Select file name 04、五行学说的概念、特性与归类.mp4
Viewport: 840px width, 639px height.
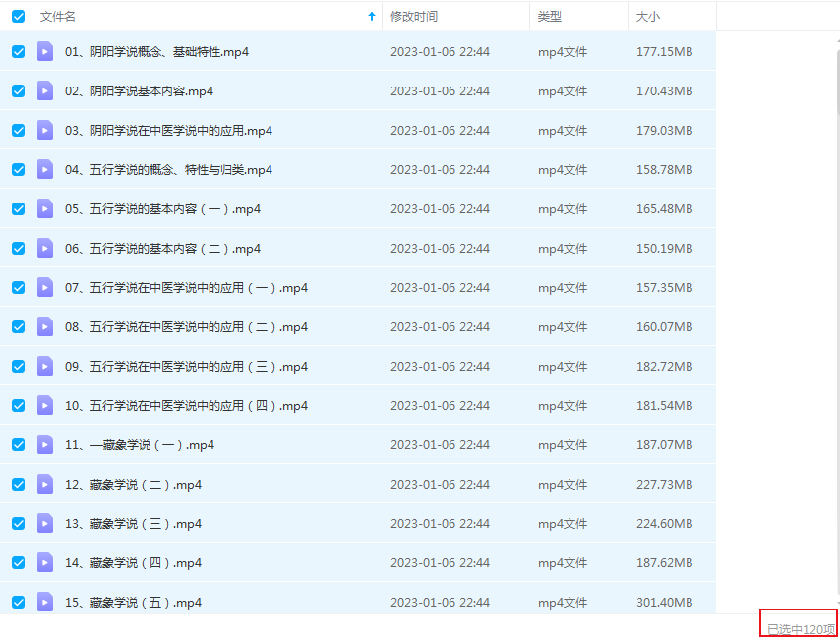pyautogui.click(x=169, y=170)
